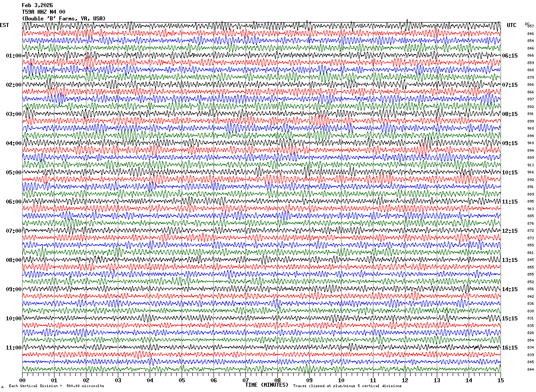Screen dimensions: 536x392
Task: Select the "11:15" UTC time label
Action: 510,202
